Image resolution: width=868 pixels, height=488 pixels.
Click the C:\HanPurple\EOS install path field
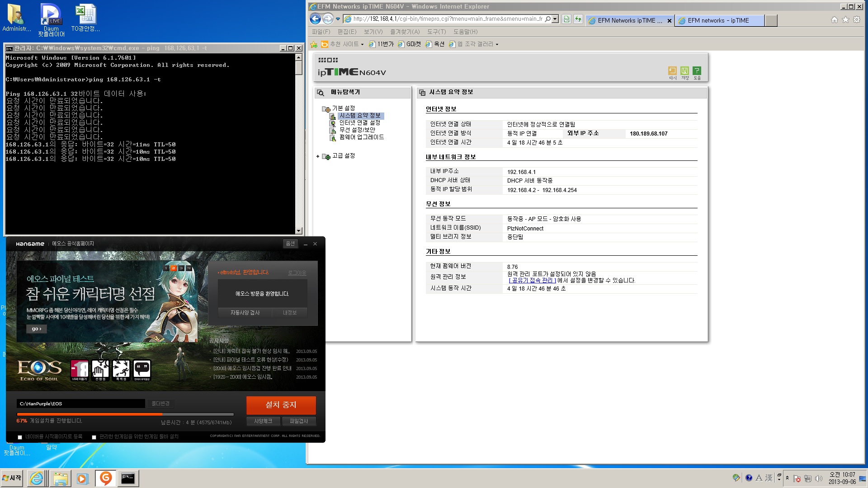tap(81, 404)
